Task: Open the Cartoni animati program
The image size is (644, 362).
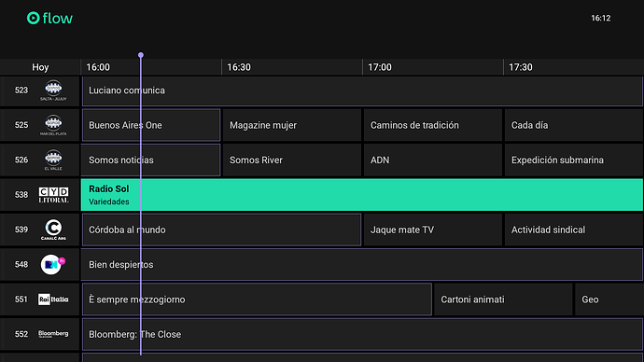Action: click(503, 299)
